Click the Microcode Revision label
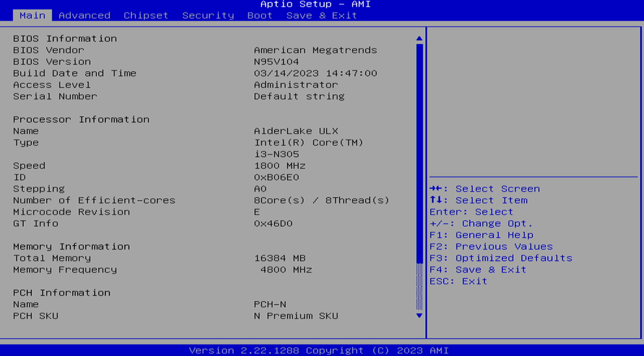The image size is (644, 356). click(x=72, y=212)
